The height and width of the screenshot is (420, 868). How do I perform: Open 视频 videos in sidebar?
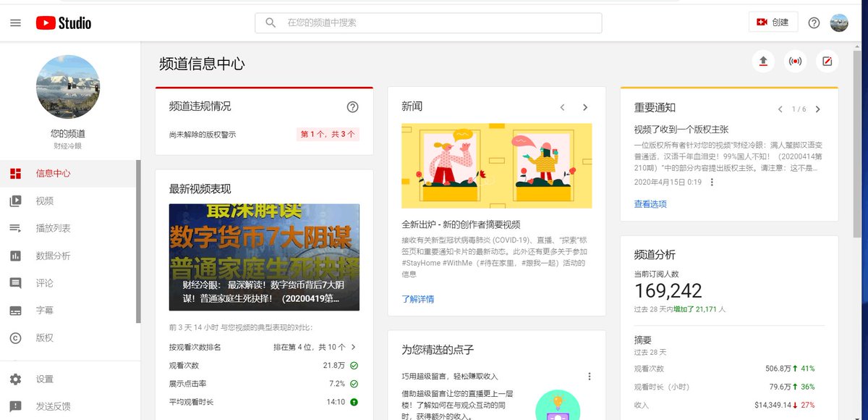(68, 201)
